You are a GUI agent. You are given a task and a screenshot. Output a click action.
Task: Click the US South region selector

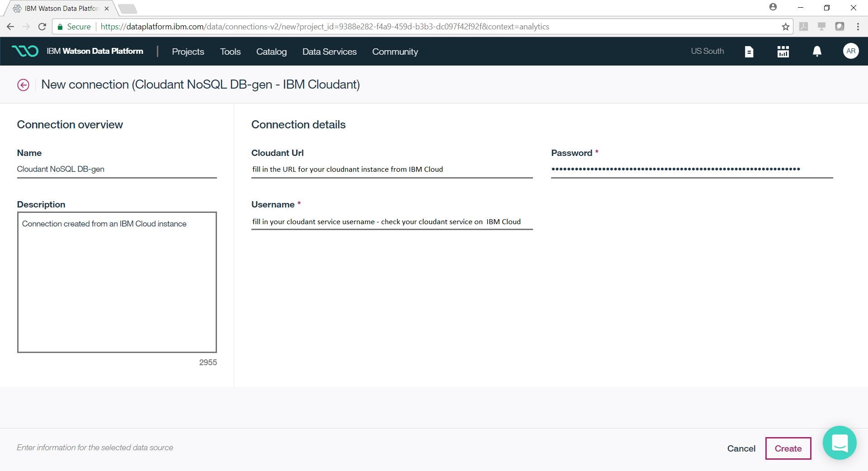pos(707,51)
